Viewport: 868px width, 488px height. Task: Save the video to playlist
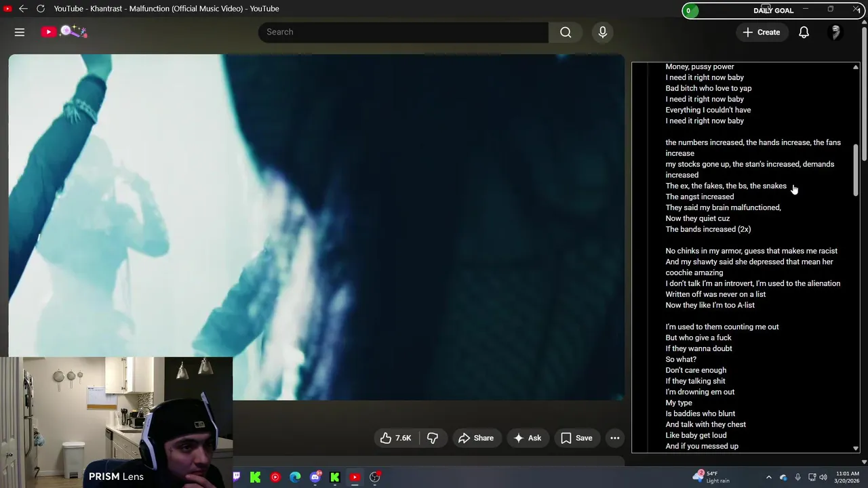tap(576, 438)
